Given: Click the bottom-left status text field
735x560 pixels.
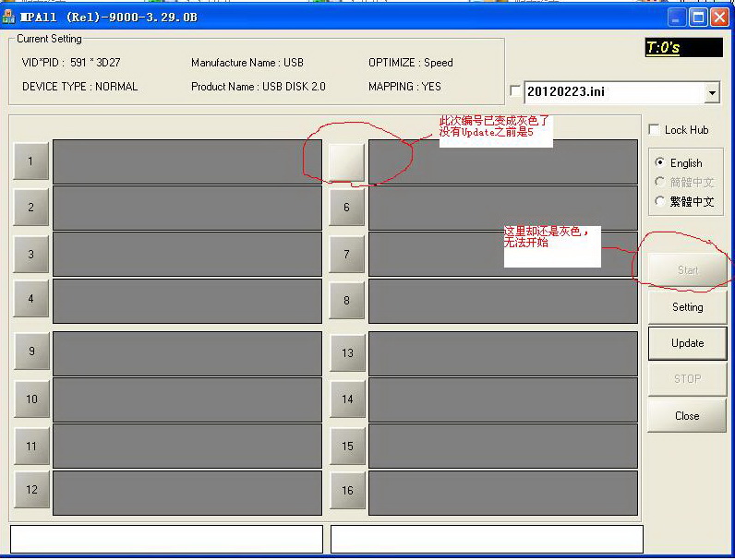Looking at the screenshot, I should coord(166,539).
